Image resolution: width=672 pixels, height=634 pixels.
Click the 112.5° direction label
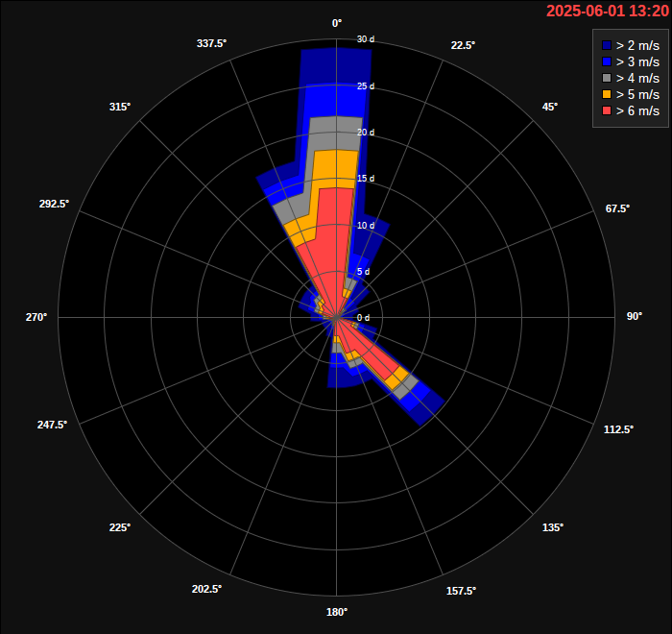(x=619, y=429)
